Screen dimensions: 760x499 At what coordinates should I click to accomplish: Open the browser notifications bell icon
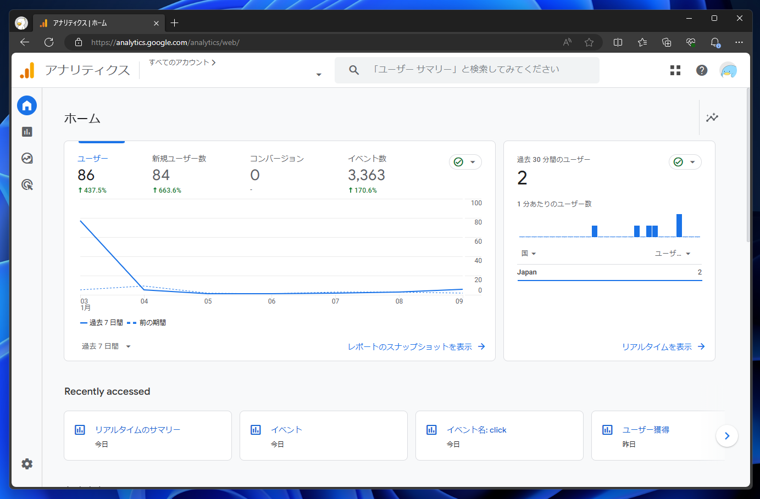point(715,42)
